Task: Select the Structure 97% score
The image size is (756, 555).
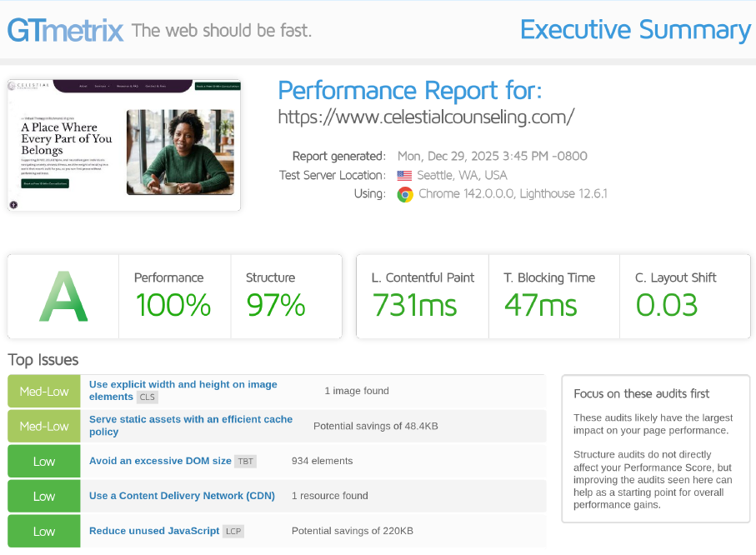Action: pos(276,305)
